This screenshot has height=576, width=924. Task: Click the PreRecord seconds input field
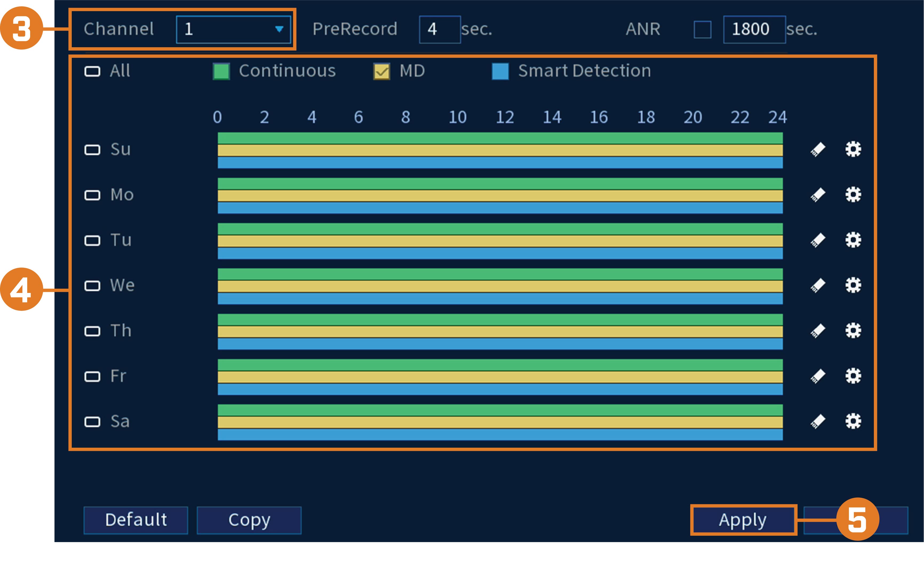click(440, 29)
